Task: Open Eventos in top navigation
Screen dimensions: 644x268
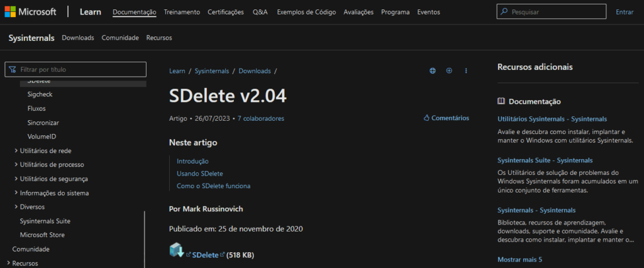Action: (428, 12)
